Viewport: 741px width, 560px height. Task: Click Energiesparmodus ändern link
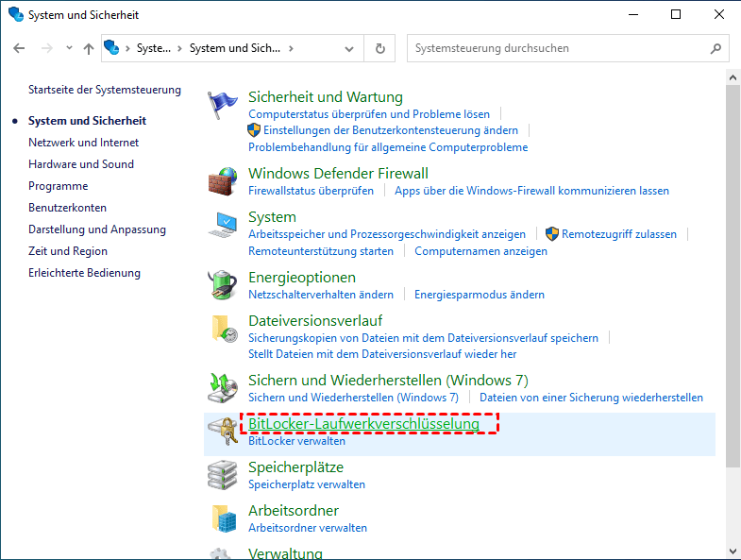pos(480,295)
